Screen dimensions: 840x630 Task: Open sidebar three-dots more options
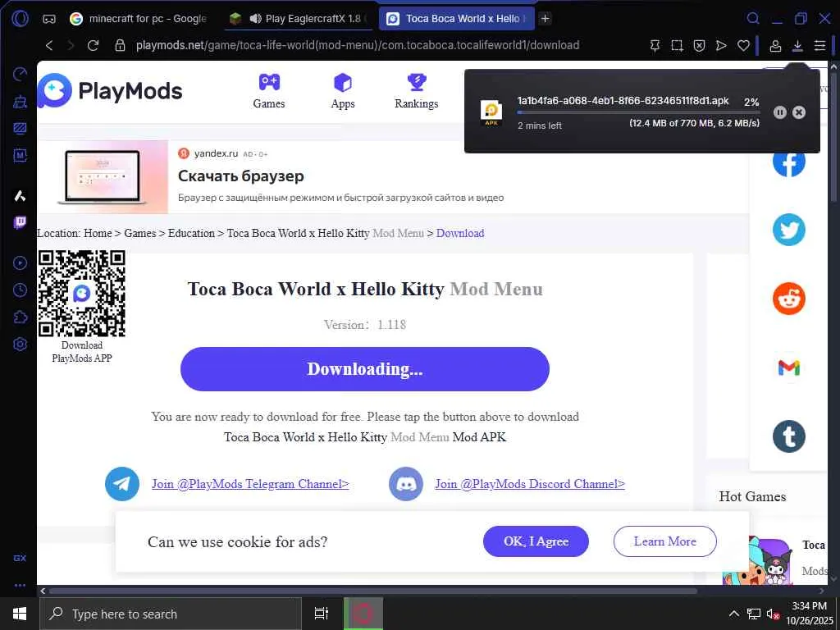[20, 585]
